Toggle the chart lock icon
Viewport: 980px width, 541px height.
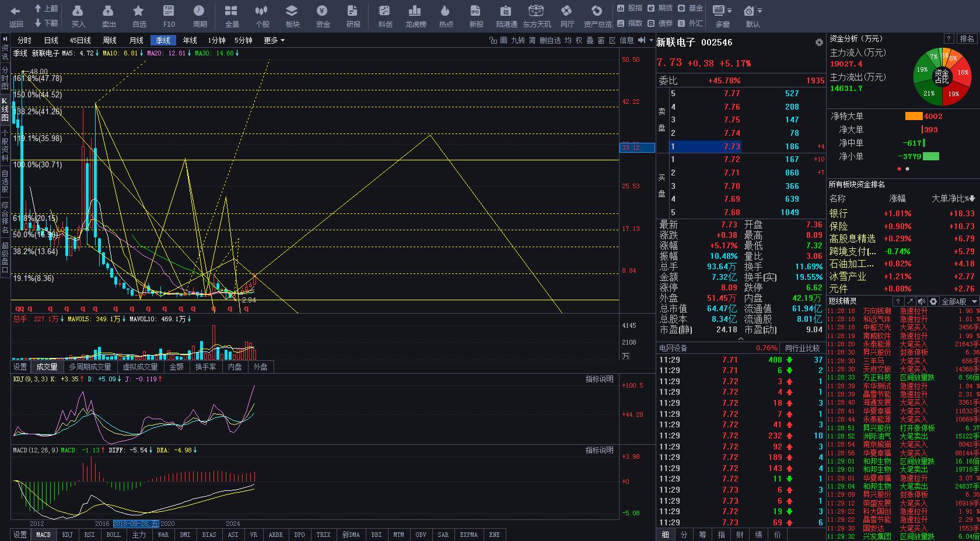(493, 40)
